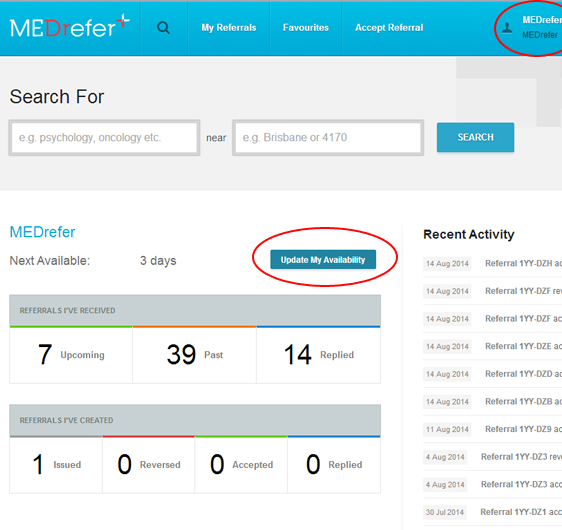The width and height of the screenshot is (562, 530).
Task: Click the Referrals I've Created header
Action: pos(195,420)
